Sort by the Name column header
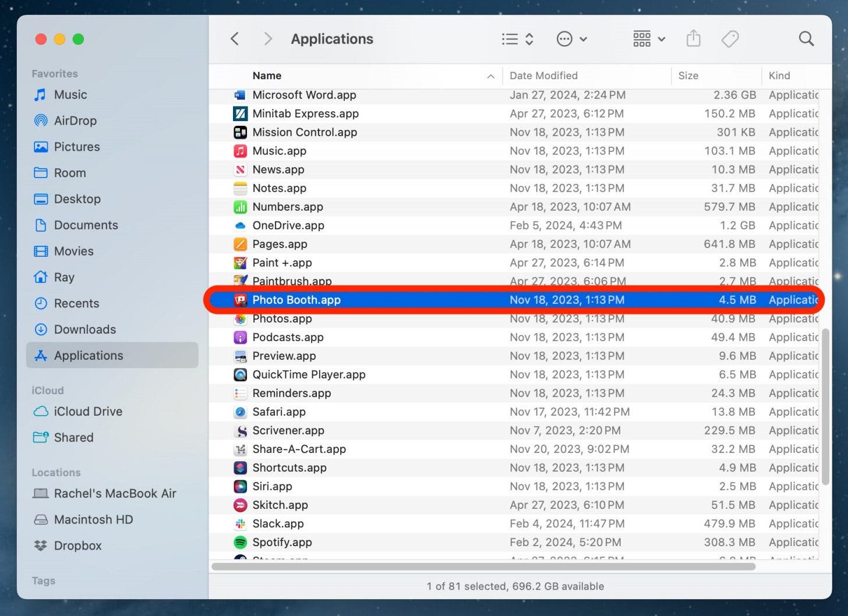 coord(267,76)
